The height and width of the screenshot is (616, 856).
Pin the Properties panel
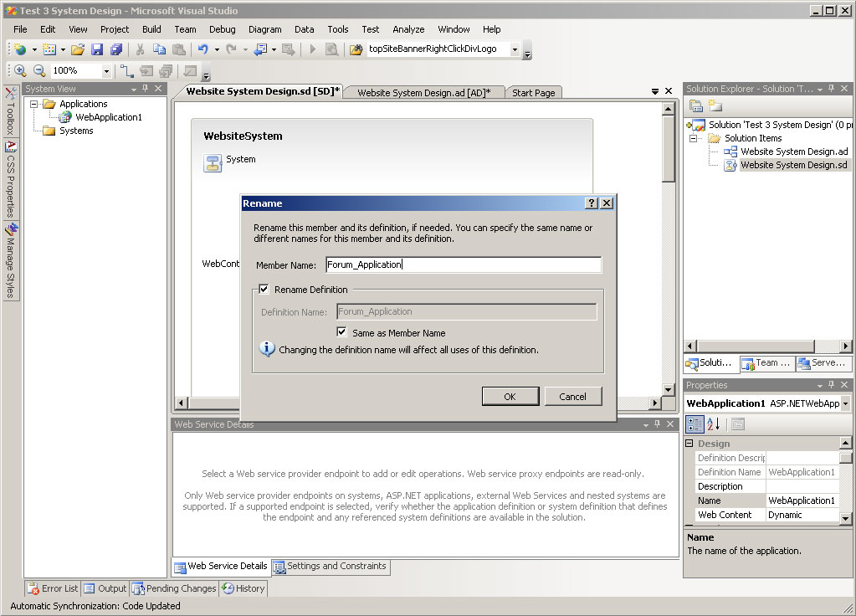(x=832, y=385)
